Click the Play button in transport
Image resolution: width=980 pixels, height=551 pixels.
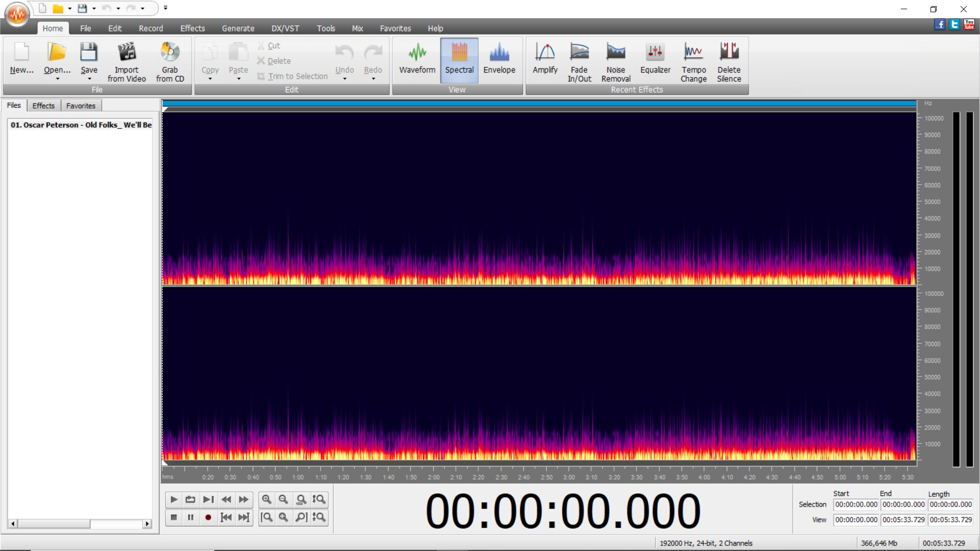[174, 499]
